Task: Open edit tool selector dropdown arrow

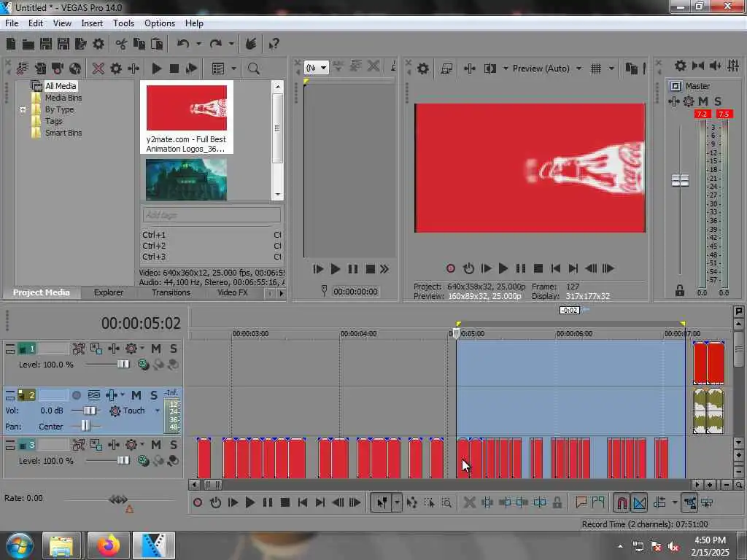Action: pos(396,502)
